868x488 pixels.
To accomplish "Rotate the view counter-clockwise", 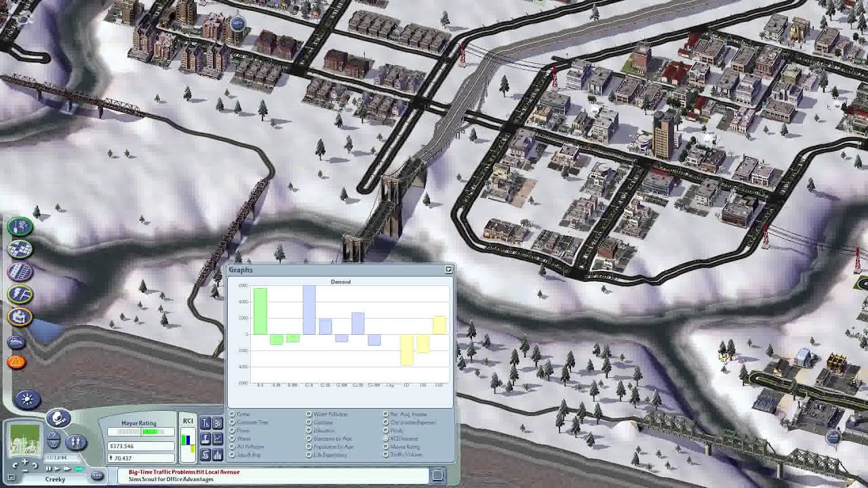I will (x=16, y=465).
